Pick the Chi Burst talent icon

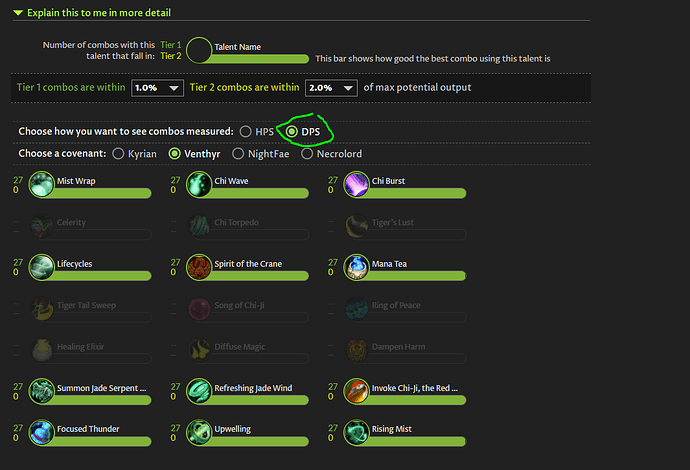(356, 184)
